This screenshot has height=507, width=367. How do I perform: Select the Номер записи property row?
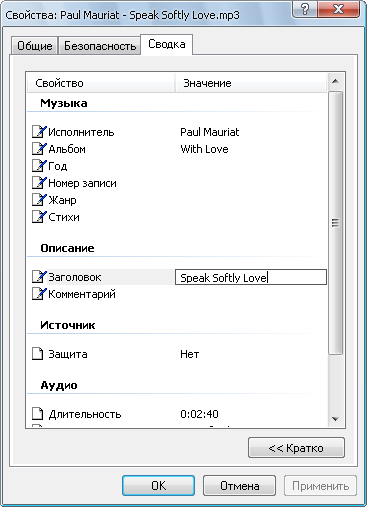[x=82, y=183]
